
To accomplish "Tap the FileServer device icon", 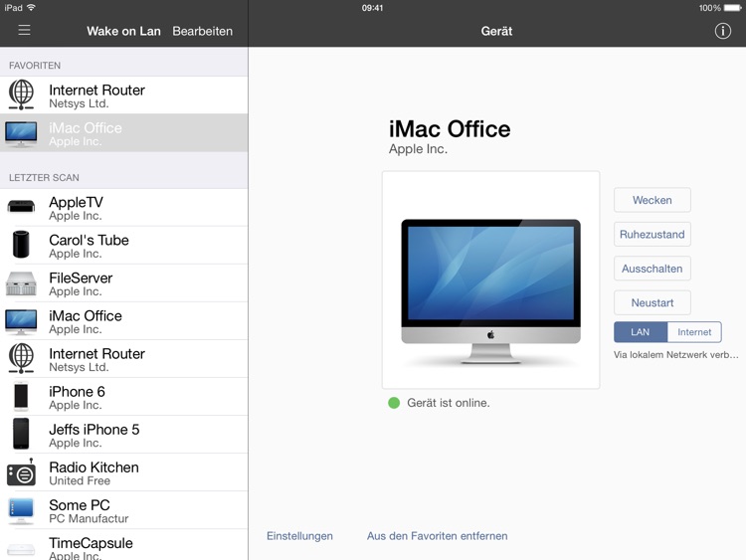I will click(21, 283).
